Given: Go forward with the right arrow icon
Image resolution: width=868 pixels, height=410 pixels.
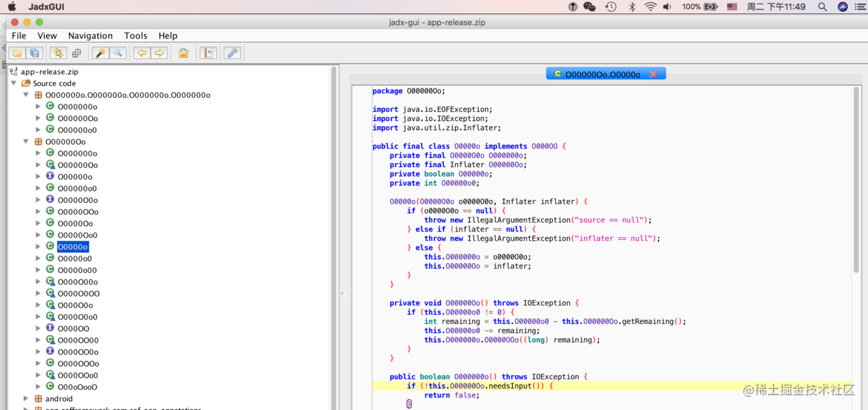Looking at the screenshot, I should pyautogui.click(x=160, y=53).
